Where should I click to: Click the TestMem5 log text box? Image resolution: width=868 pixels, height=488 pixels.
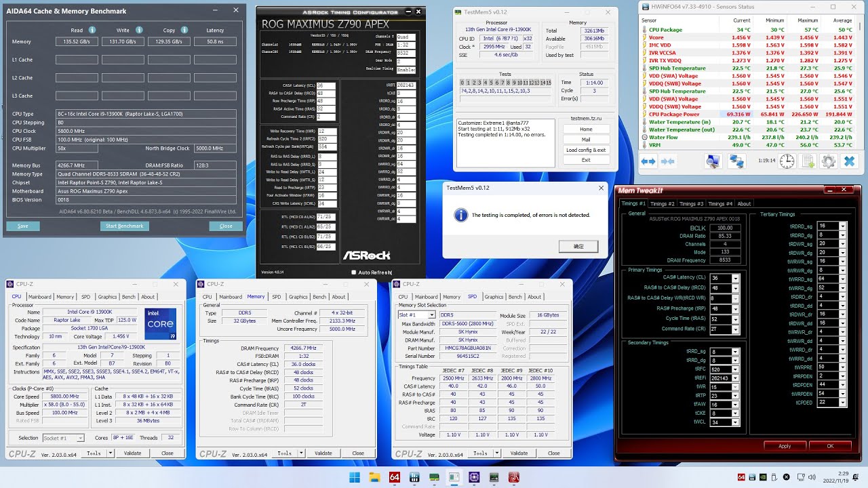(x=507, y=142)
